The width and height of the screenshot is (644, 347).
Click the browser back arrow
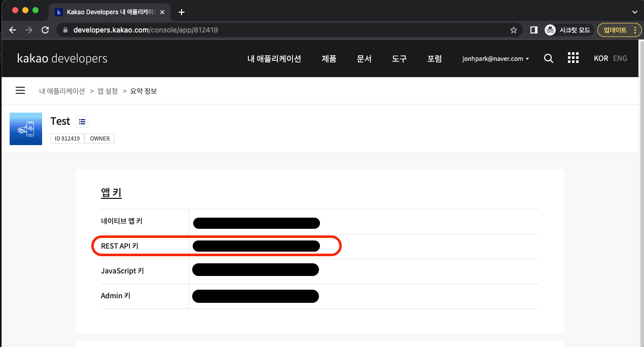tap(13, 30)
